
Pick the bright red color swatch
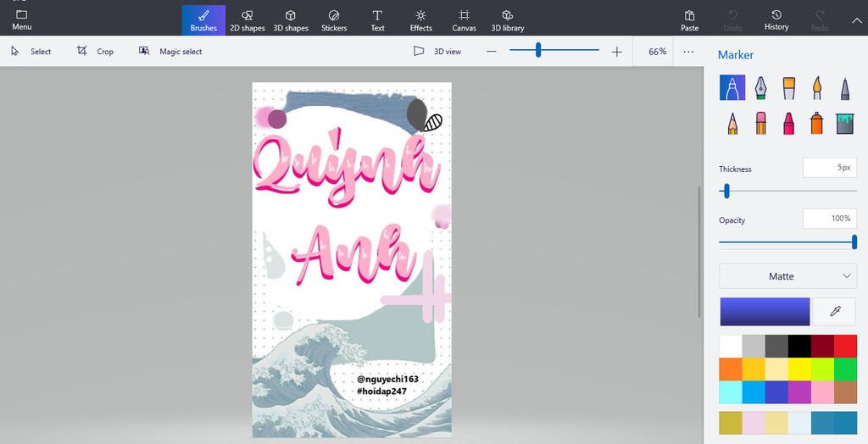pos(845,346)
